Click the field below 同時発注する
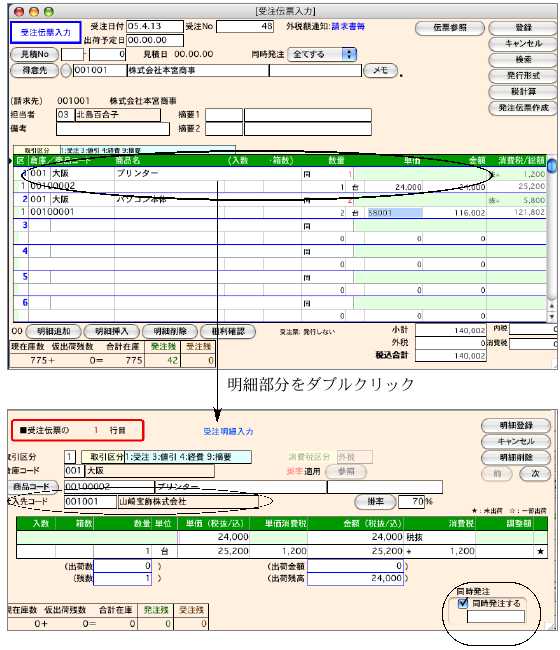The height and width of the screenshot is (650, 560). pos(496,616)
